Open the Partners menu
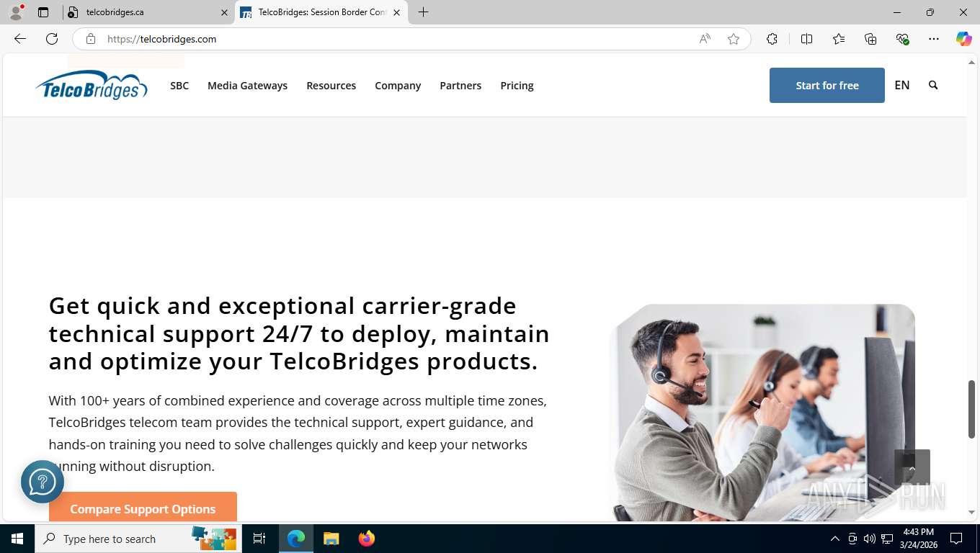This screenshot has height=553, width=980. (x=460, y=86)
